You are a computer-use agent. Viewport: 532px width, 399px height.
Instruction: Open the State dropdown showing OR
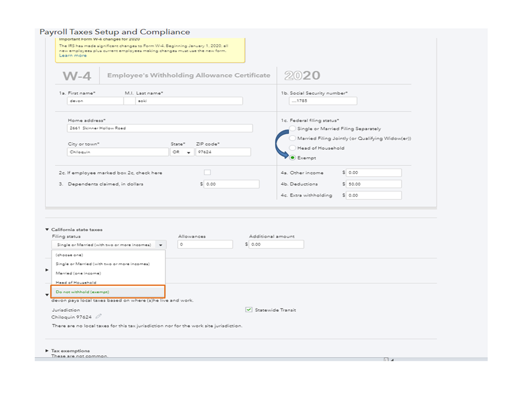click(182, 152)
